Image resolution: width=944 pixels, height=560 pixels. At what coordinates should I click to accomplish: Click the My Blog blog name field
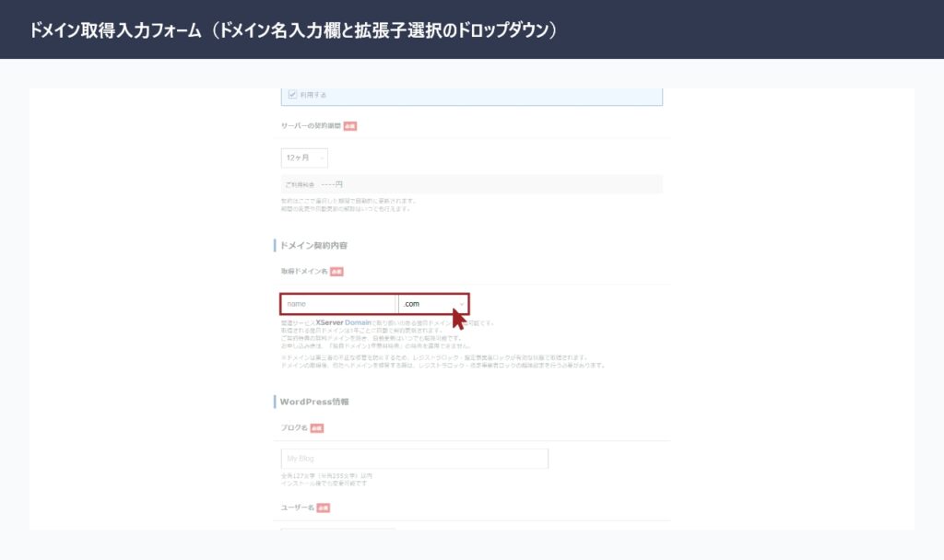[x=414, y=459]
